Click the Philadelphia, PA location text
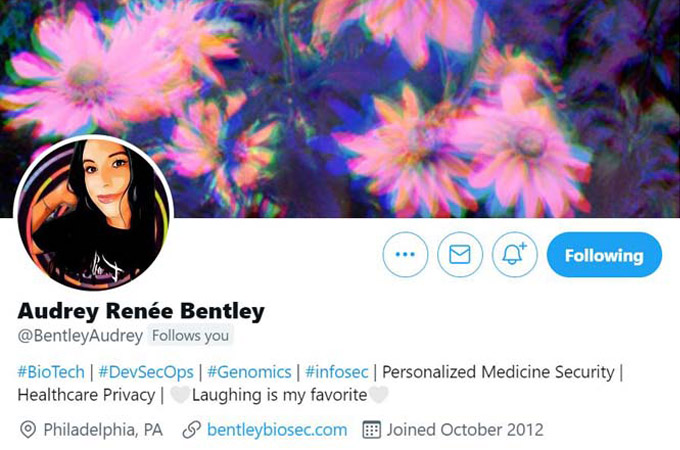680x450 pixels. (103, 430)
